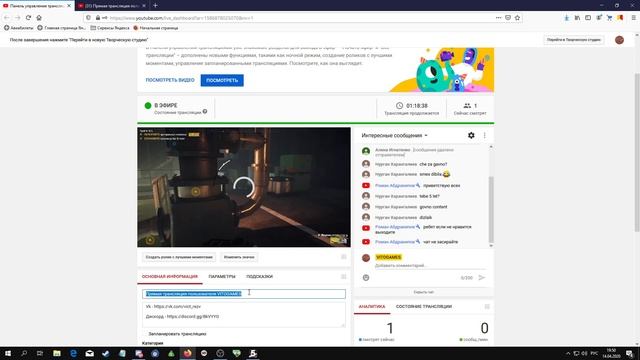Screen dimensions: 640x360
Task: Open the library icon in Firefox toolbar
Action: click(577, 18)
